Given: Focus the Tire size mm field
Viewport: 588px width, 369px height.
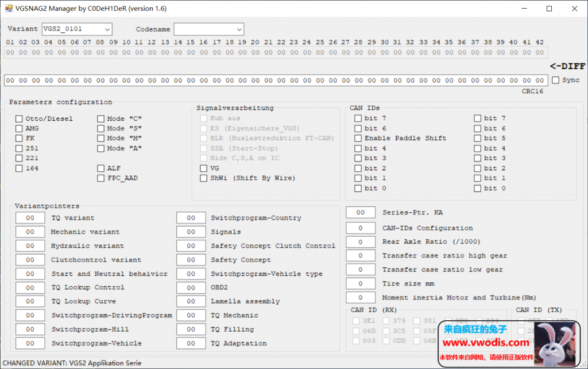Looking at the screenshot, I should 361,284.
